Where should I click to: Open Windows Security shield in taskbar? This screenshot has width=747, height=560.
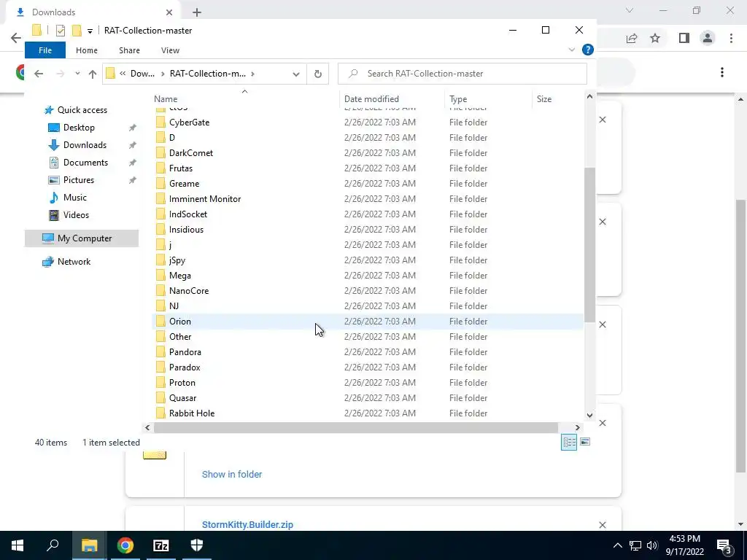197,545
